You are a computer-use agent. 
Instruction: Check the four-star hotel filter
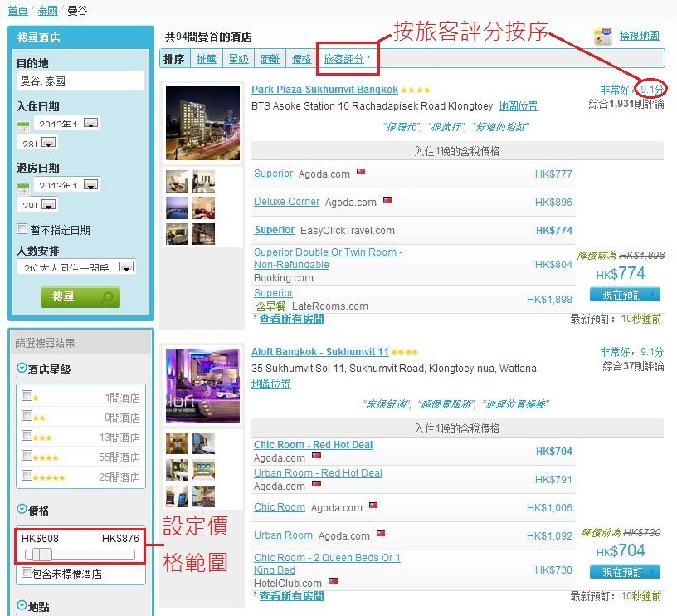point(27,455)
